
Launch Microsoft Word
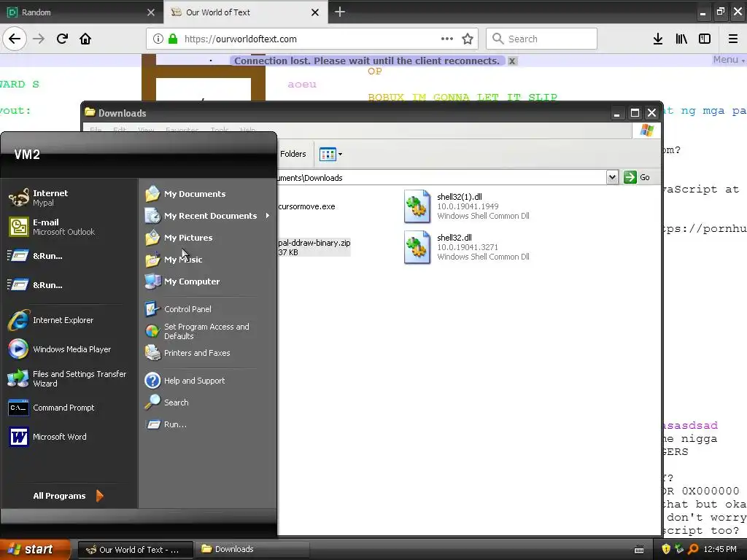point(69,437)
